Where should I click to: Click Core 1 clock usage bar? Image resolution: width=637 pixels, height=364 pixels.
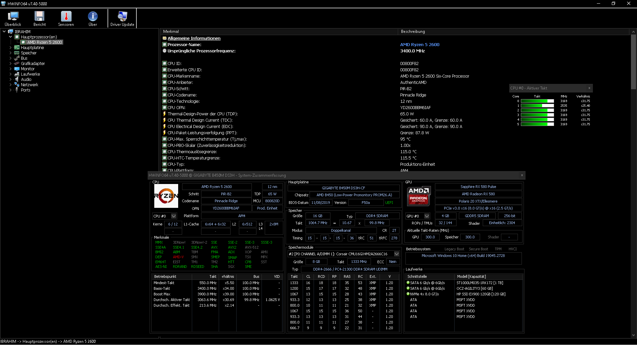[537, 106]
